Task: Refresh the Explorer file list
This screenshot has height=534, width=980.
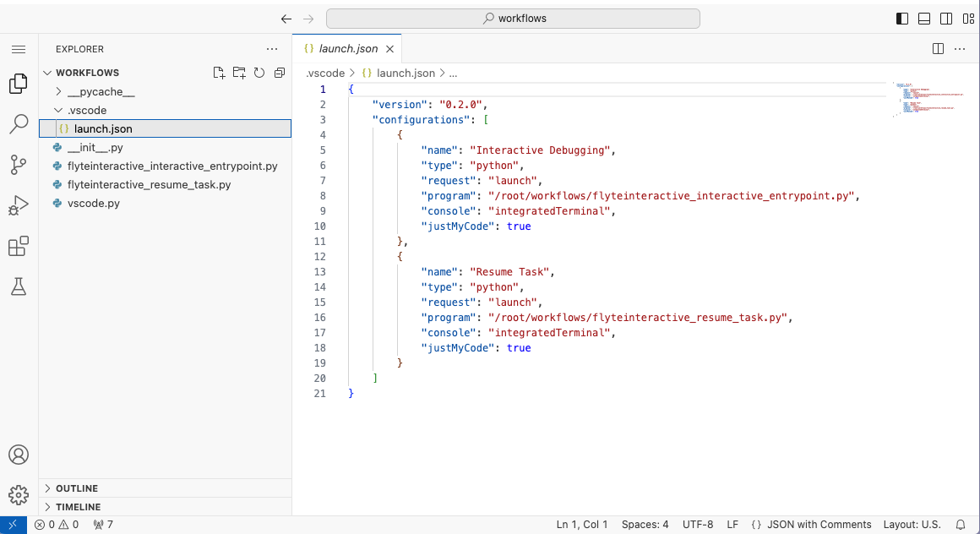Action: [259, 73]
